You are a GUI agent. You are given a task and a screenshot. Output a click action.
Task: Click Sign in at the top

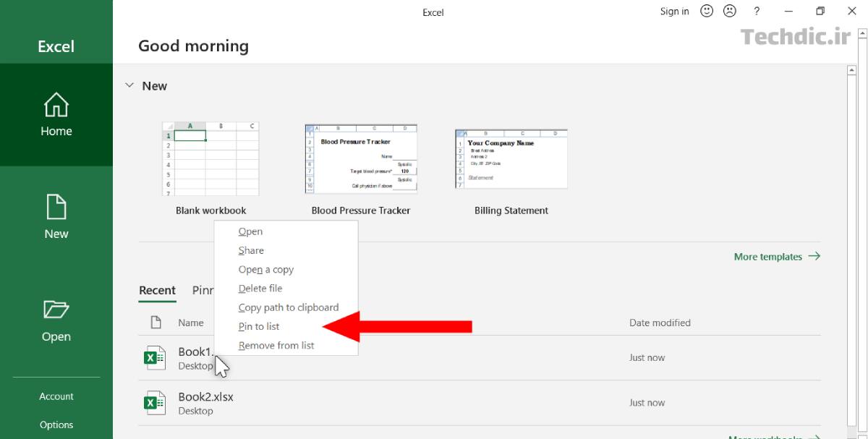coord(674,11)
